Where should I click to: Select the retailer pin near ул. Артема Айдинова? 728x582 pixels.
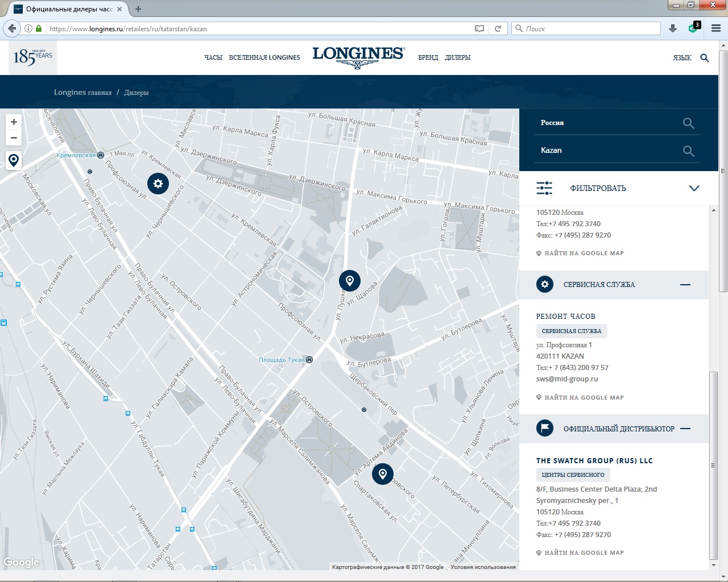[x=383, y=474]
